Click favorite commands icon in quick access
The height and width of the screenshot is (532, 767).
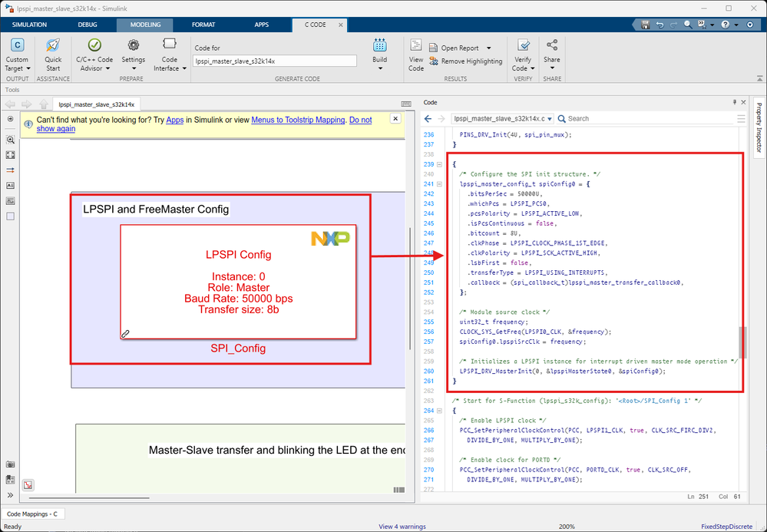tap(702, 25)
